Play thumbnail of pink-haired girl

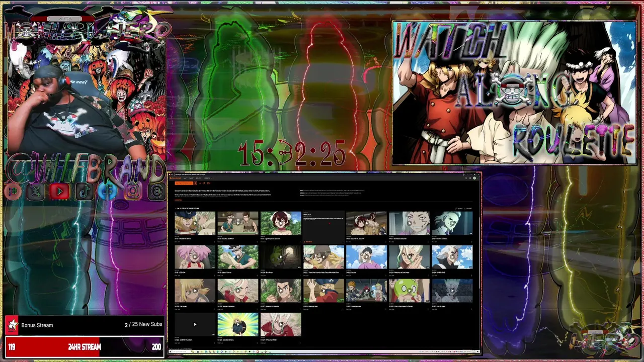[x=195, y=257]
